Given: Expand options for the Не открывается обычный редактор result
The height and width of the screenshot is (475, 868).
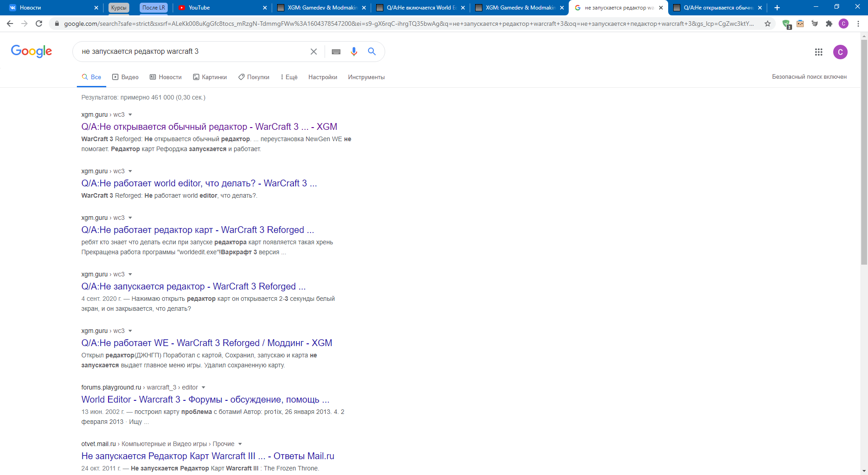Looking at the screenshot, I should pos(130,115).
